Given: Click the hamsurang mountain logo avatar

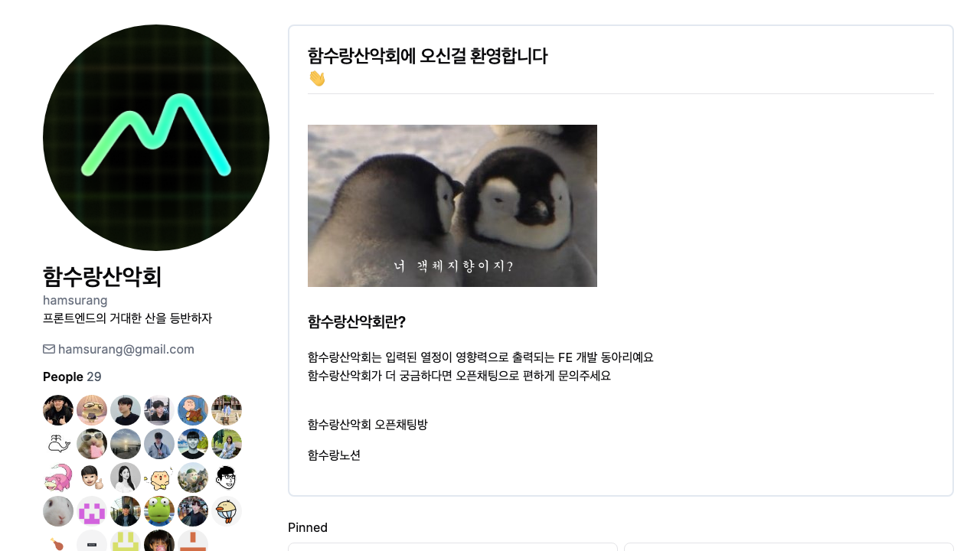Looking at the screenshot, I should [156, 138].
